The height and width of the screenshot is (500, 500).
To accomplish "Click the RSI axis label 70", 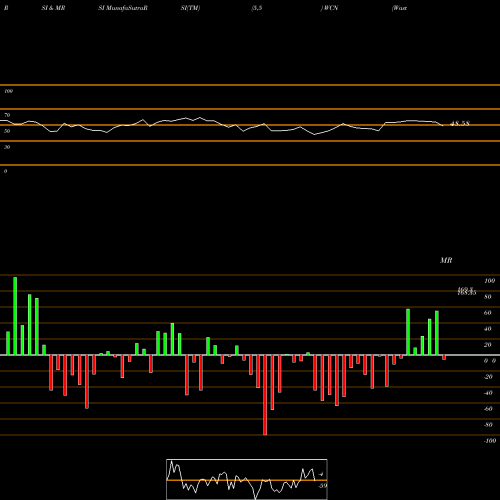I will [x=7, y=115].
